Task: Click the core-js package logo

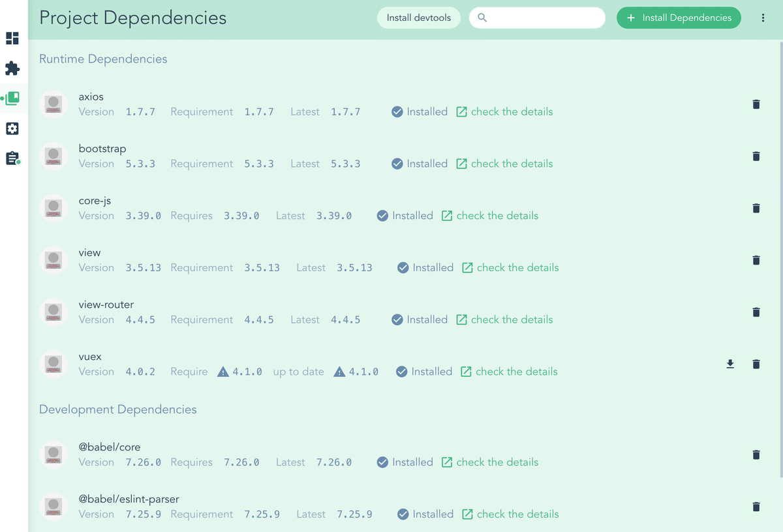Action: tap(54, 209)
